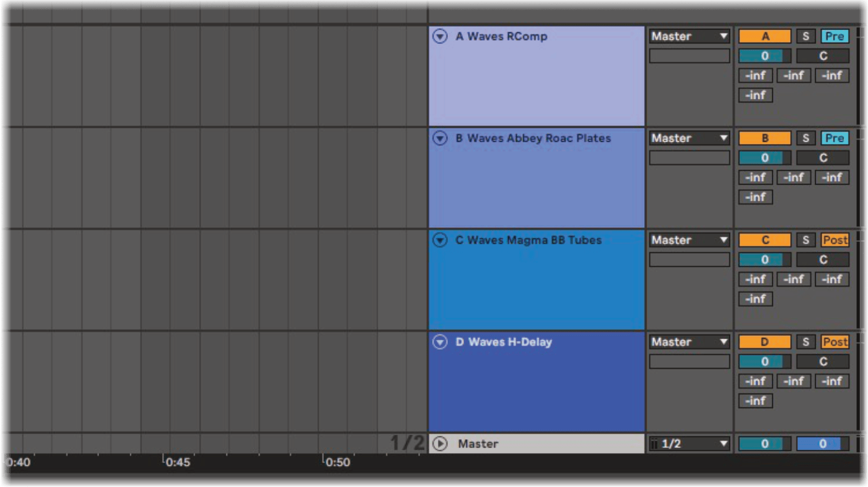Click the blue pan value on Master track
Screen dimensions: 868x487
tap(823, 444)
